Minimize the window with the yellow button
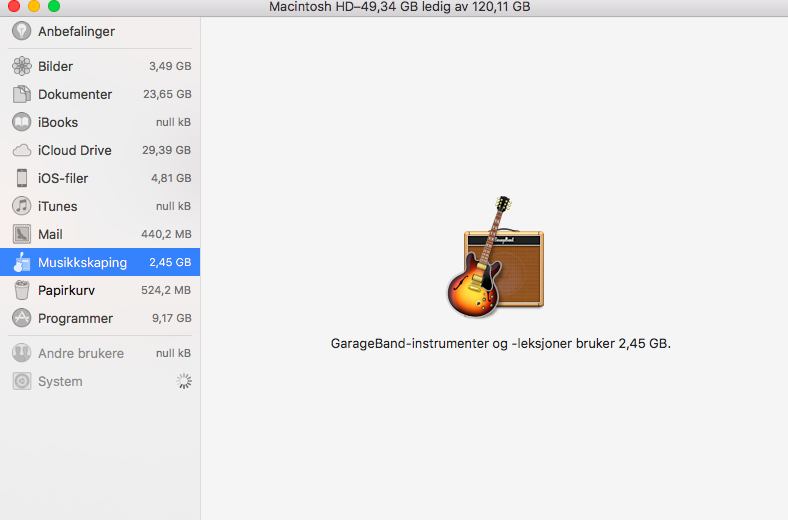Viewport: 788px width, 520px height. click(34, 6)
